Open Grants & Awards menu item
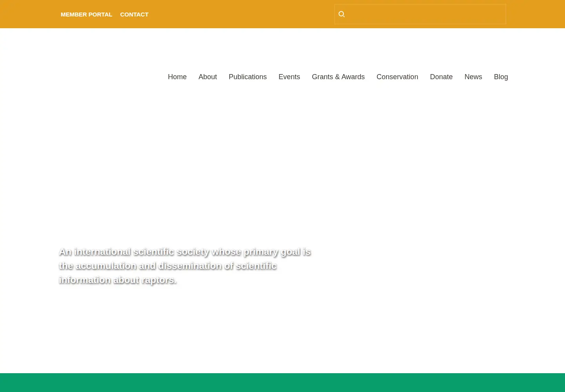 (x=338, y=77)
